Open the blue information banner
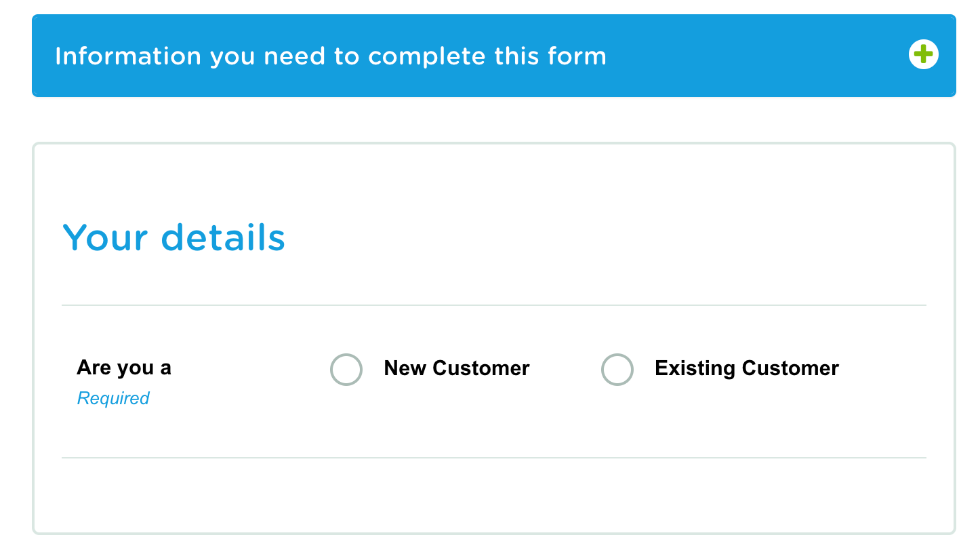Image resolution: width=980 pixels, height=548 pixels. (x=494, y=56)
